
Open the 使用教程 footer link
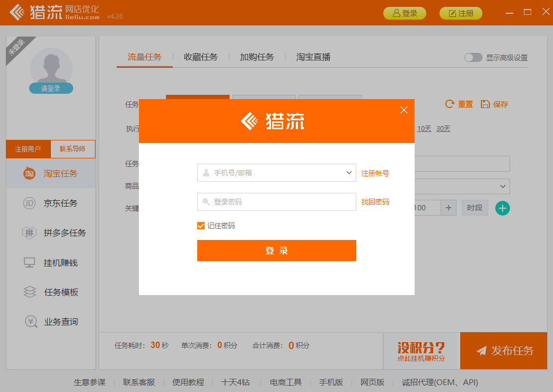tap(188, 382)
